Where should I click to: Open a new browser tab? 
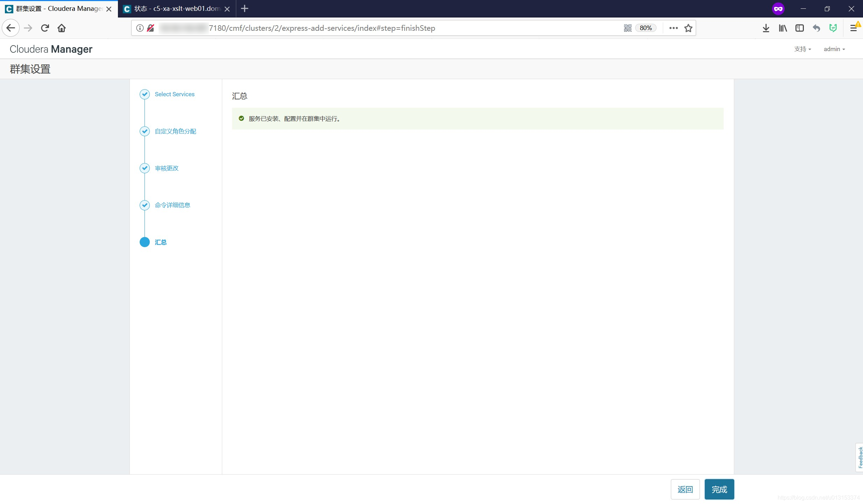tap(245, 9)
